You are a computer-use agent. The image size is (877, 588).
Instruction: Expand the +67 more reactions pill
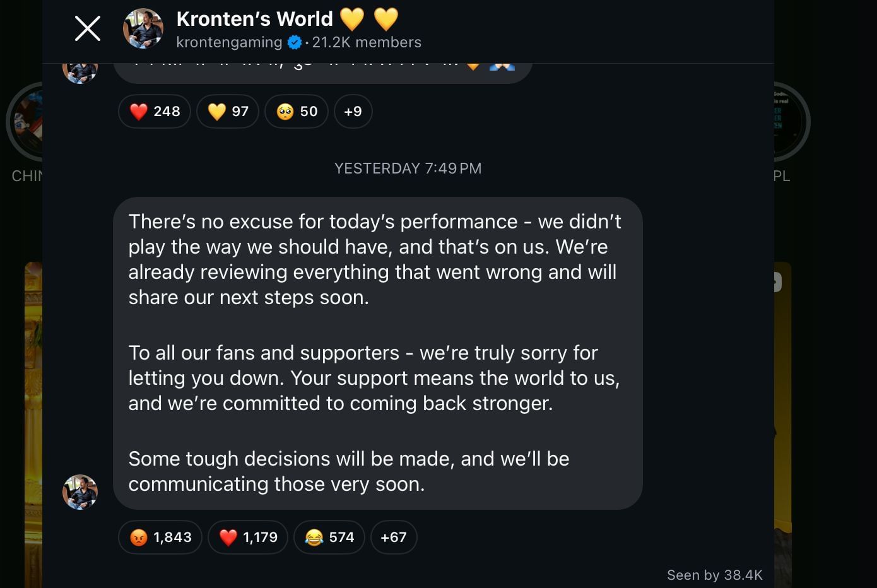394,538
